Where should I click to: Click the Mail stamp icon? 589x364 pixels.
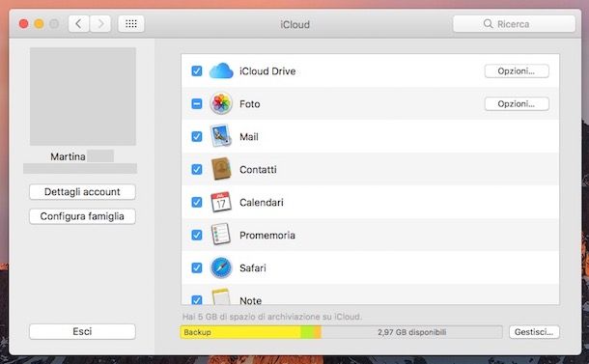point(221,136)
